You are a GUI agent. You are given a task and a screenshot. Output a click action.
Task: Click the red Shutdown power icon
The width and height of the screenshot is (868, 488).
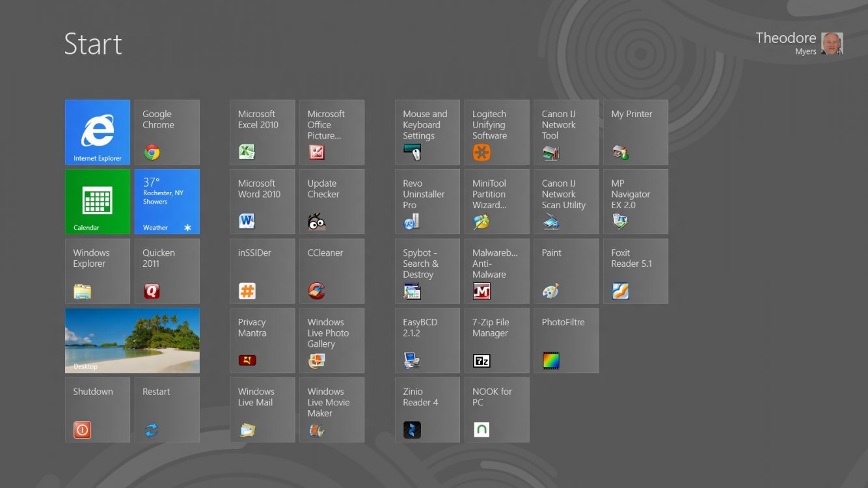coord(82,430)
